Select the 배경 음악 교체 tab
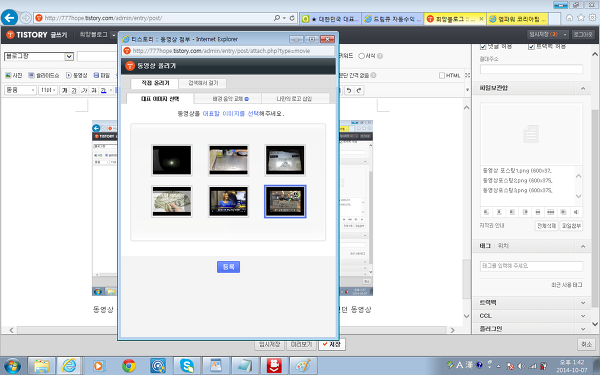The image size is (600, 375). coord(228,99)
